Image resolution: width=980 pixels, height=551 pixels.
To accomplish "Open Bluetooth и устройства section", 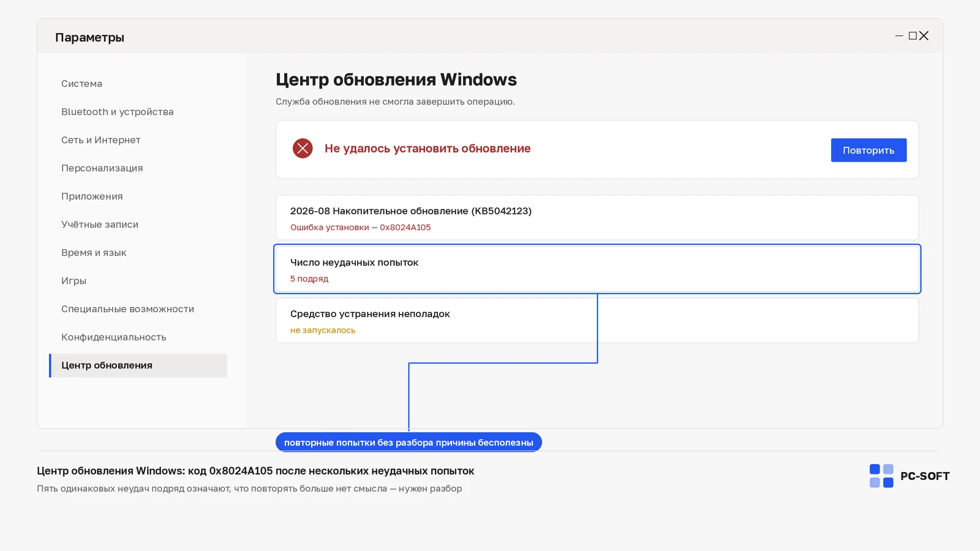I will (x=117, y=112).
